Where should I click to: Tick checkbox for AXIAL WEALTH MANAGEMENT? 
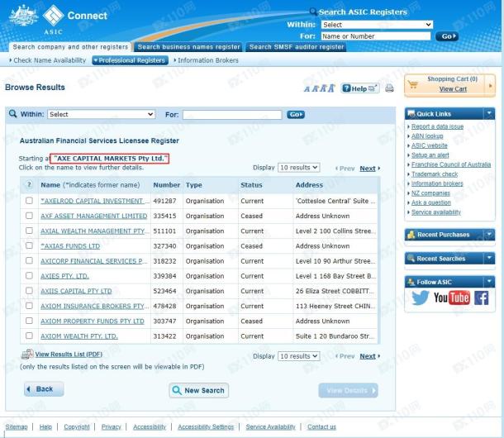[29, 231]
